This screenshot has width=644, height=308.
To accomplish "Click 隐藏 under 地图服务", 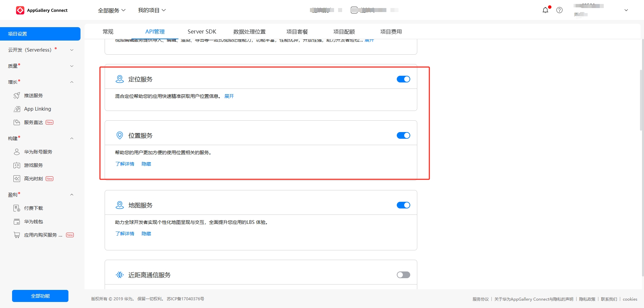I will click(x=146, y=234).
